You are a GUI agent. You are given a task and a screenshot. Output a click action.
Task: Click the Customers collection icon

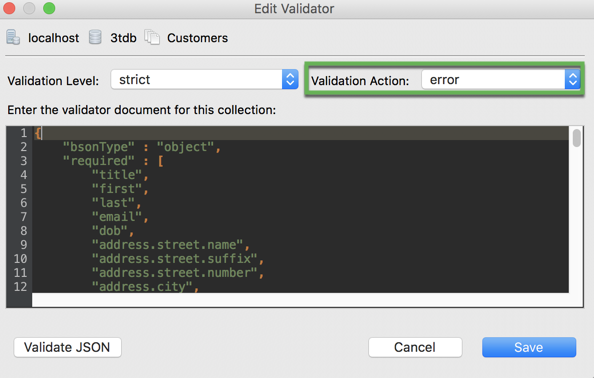coord(152,37)
